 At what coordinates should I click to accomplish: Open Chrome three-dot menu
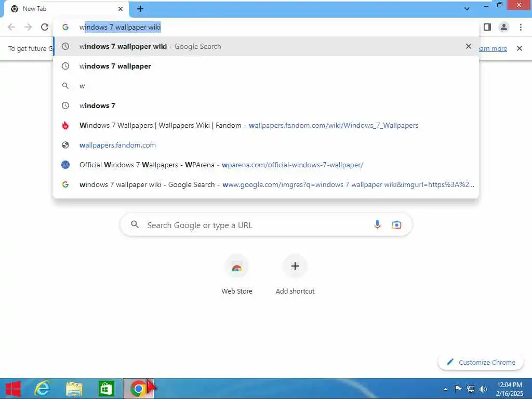pyautogui.click(x=521, y=27)
